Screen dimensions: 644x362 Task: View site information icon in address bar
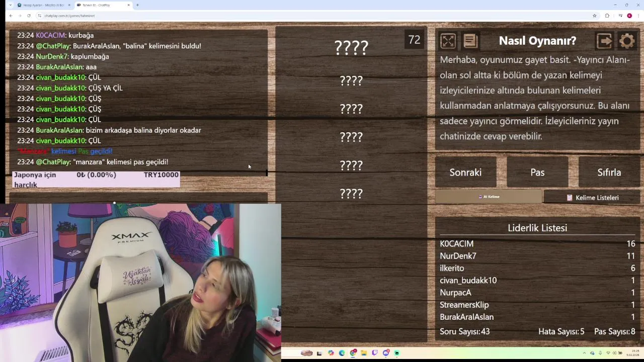[x=39, y=16]
